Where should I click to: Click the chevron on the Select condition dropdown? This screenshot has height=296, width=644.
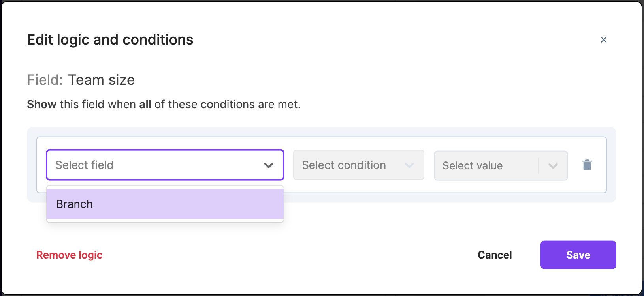409,165
